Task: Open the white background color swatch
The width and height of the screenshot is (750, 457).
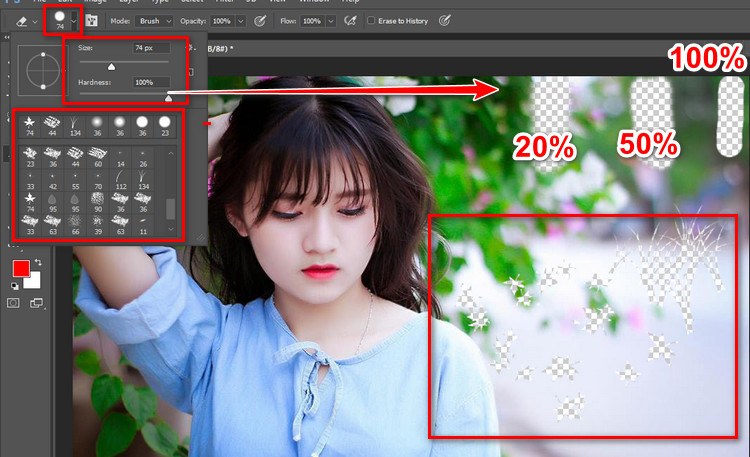Action: (x=33, y=280)
